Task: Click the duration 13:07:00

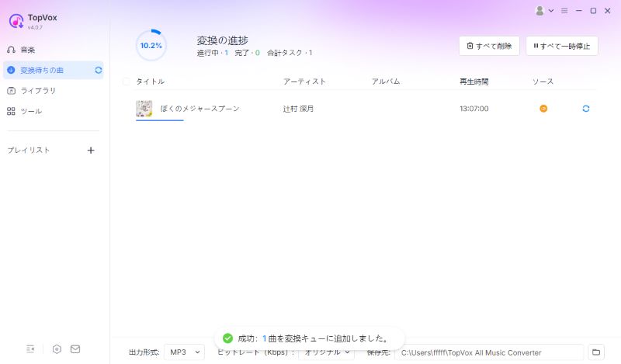Action: (x=474, y=109)
